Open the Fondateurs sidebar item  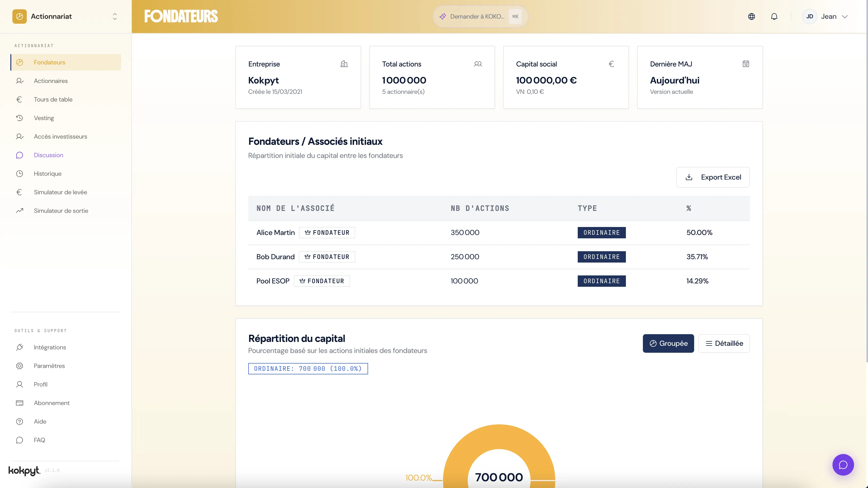[66, 62]
